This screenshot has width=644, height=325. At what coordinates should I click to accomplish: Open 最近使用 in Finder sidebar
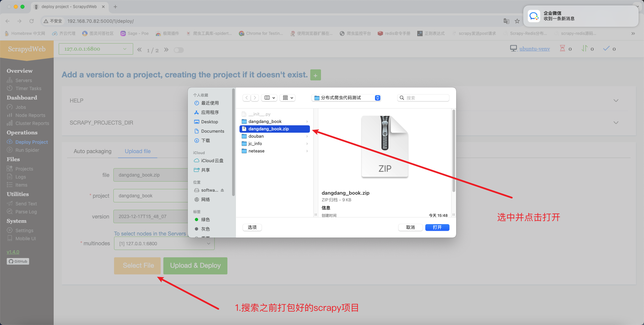point(210,103)
